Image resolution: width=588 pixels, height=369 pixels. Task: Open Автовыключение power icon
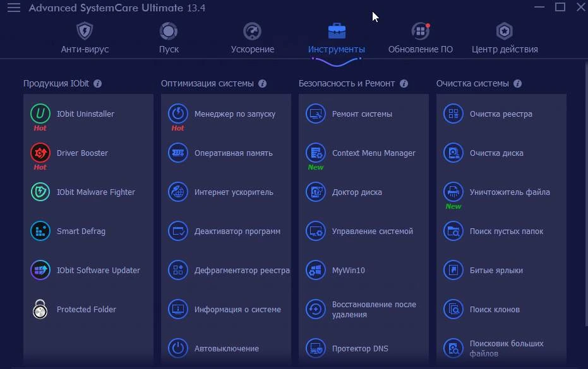(177, 348)
